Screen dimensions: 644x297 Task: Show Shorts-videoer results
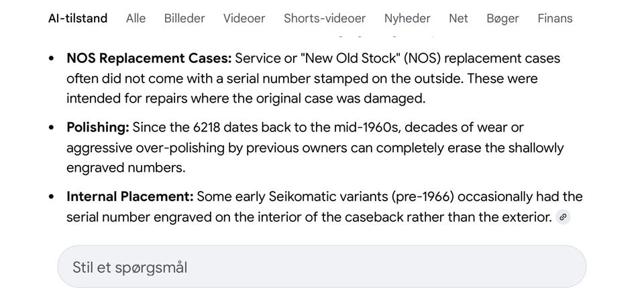pyautogui.click(x=325, y=18)
